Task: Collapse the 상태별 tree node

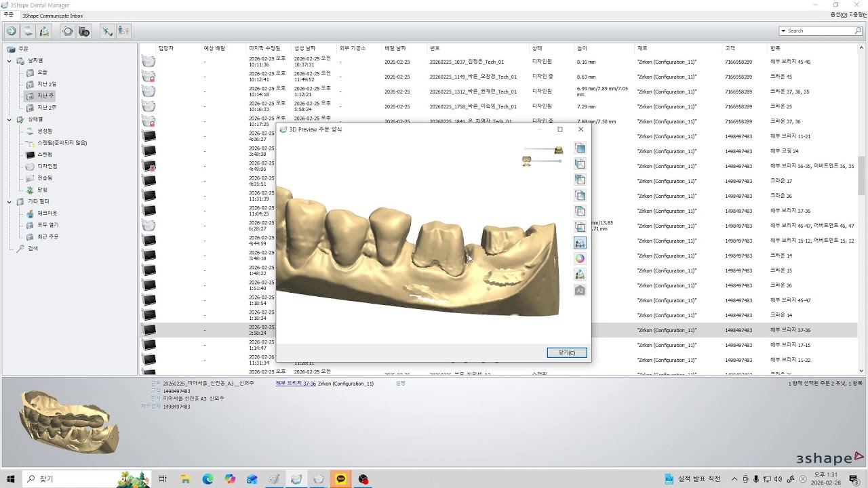Action: click(x=9, y=119)
